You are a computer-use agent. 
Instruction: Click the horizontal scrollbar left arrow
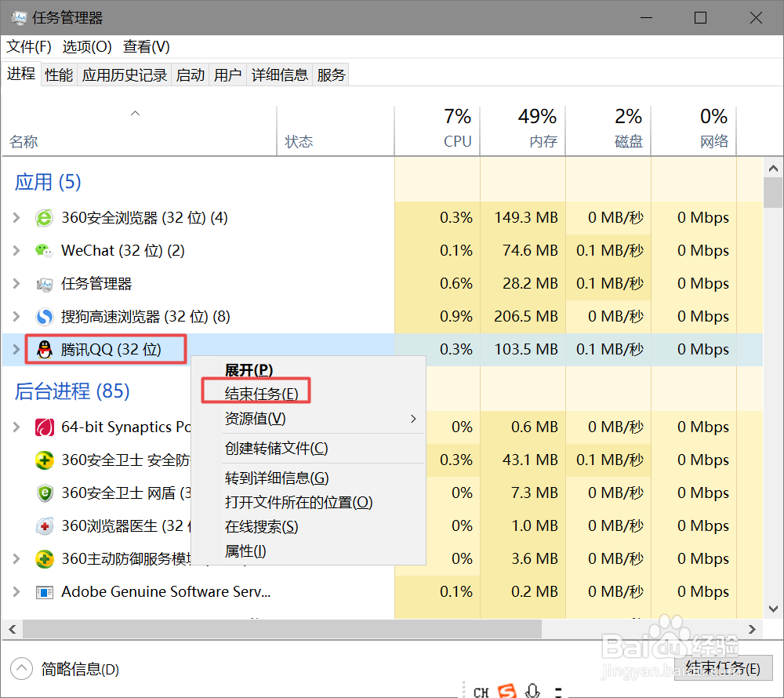(13, 630)
